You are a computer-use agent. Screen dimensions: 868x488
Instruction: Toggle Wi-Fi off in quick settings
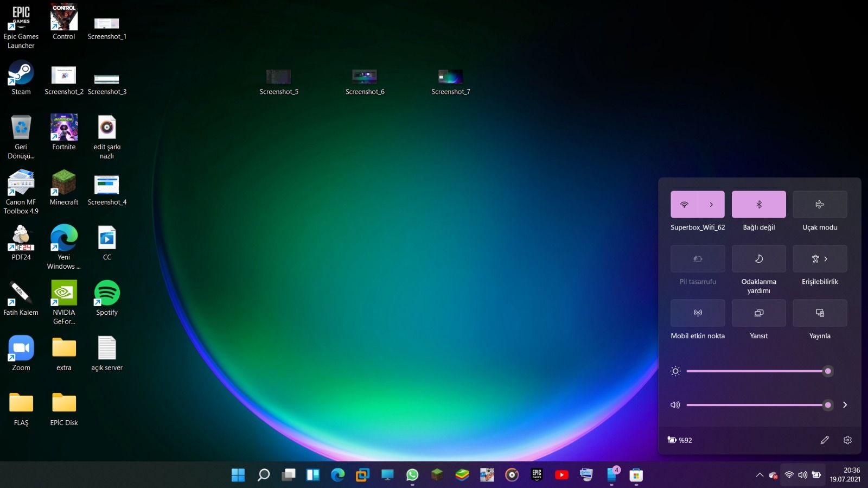(684, 205)
